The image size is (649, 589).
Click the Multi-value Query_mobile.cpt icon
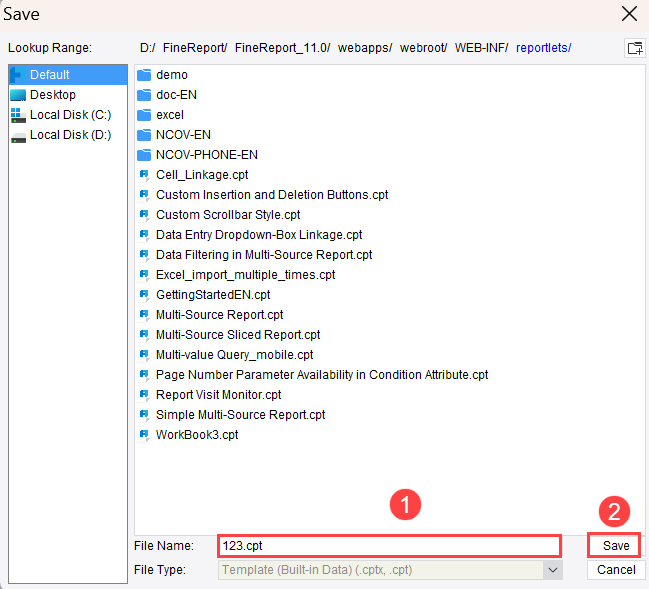coord(144,355)
